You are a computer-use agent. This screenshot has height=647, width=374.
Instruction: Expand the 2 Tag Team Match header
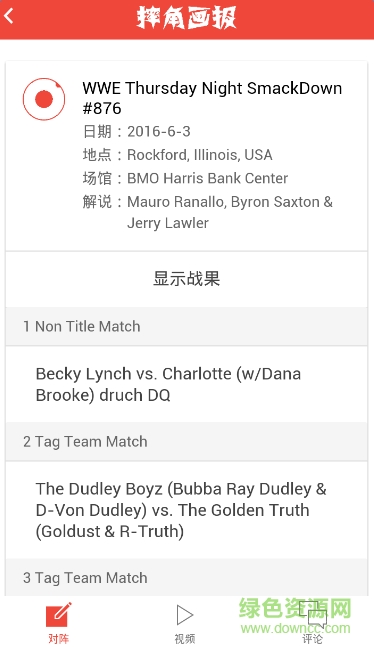187,442
